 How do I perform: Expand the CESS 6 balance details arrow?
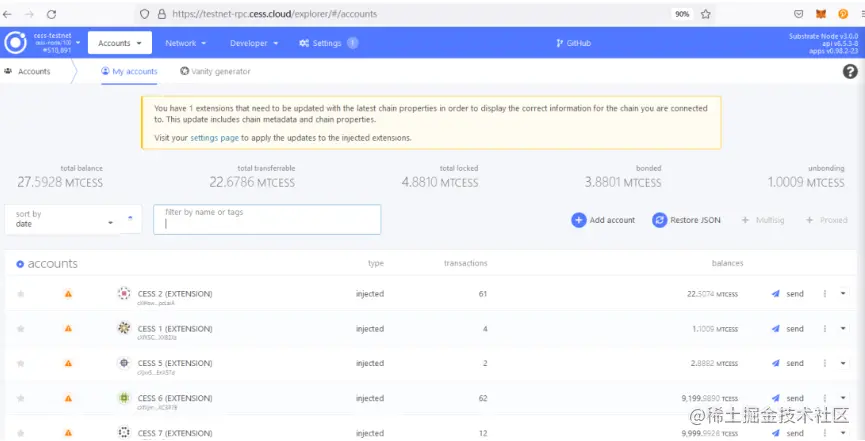pyautogui.click(x=843, y=398)
